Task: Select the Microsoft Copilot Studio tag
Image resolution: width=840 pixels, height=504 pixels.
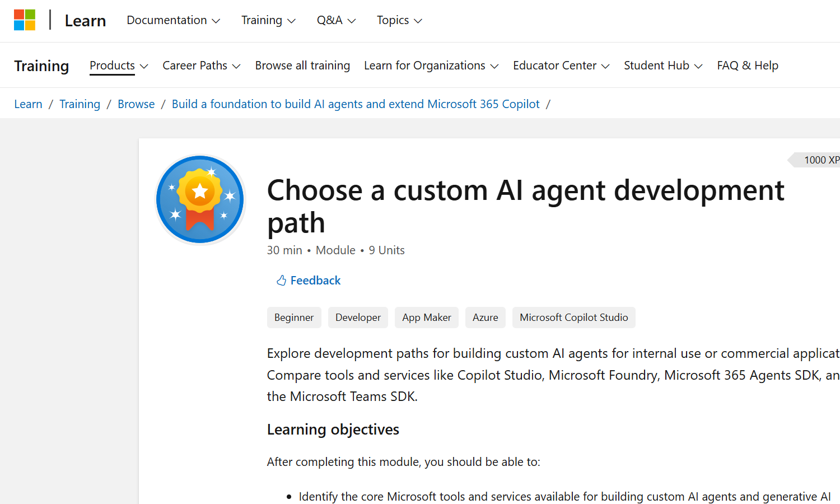Action: [x=573, y=318]
